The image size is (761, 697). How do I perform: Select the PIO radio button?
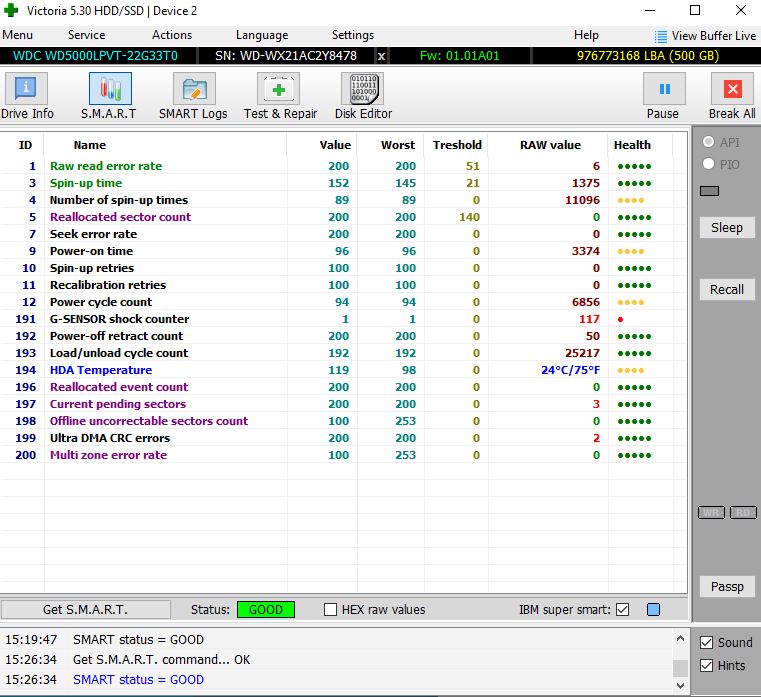(708, 164)
